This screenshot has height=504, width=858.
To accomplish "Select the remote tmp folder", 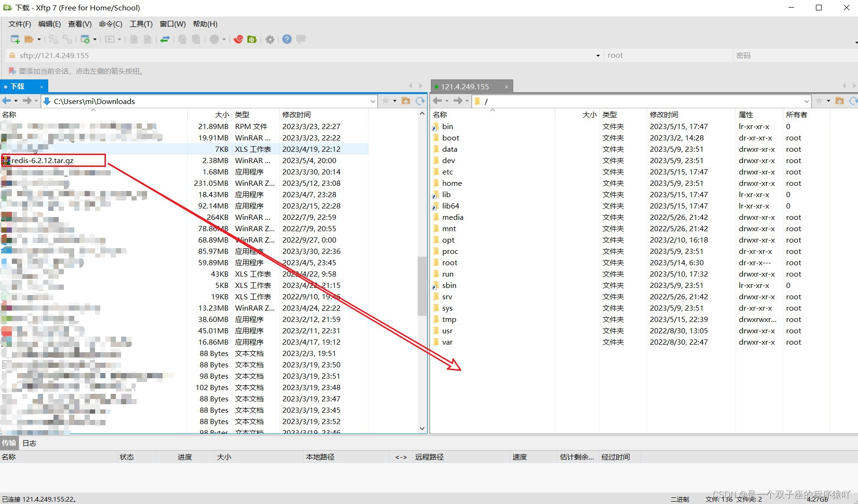I will point(449,319).
